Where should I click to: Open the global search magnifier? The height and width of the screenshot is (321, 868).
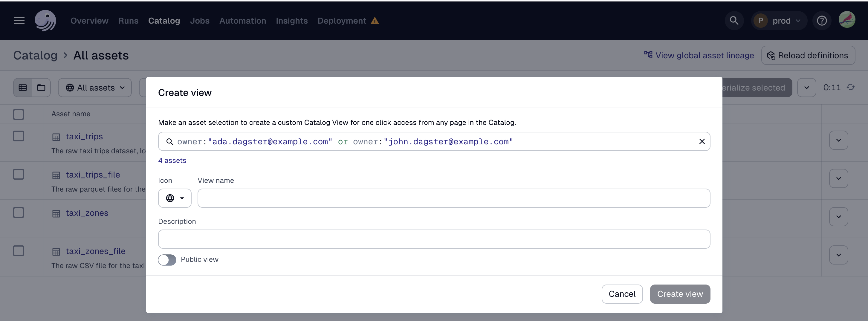734,21
